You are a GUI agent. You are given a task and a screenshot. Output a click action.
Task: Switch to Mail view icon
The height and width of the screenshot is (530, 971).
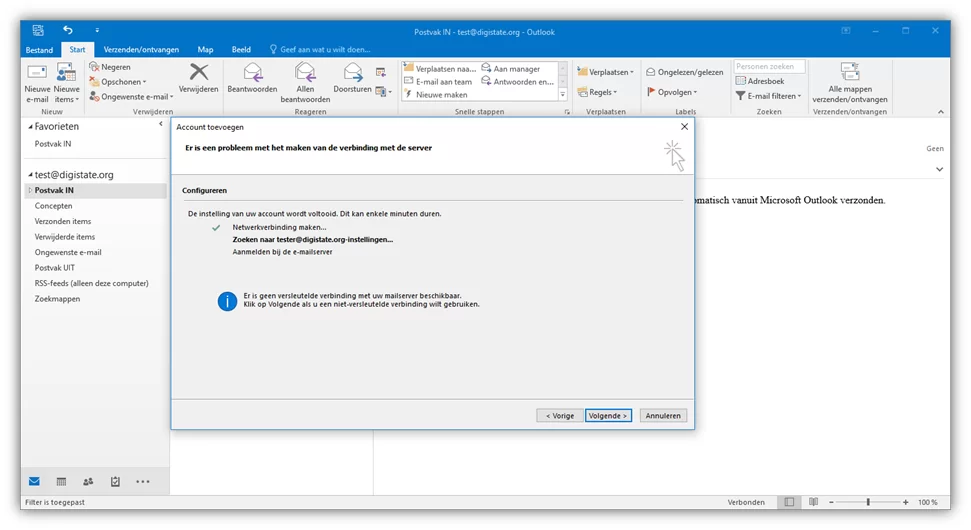[x=34, y=482]
